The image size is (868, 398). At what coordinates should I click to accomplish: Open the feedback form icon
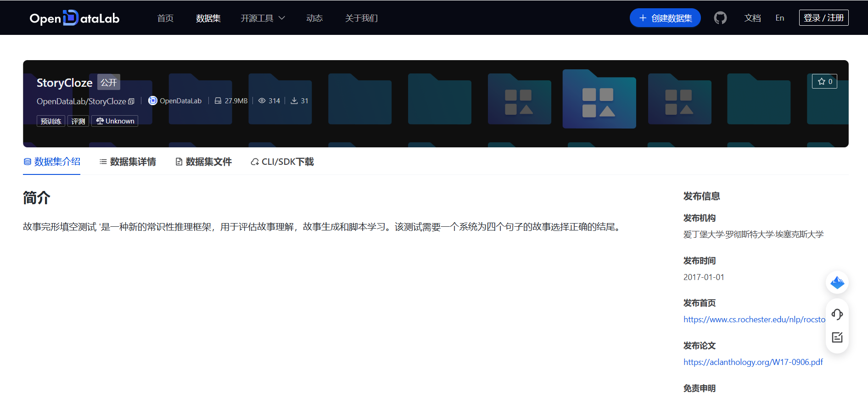[x=837, y=337]
